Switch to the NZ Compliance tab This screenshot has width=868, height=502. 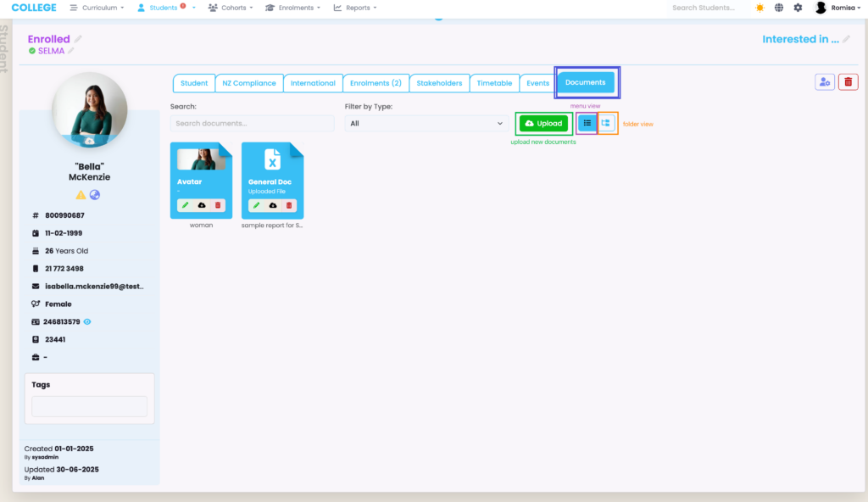pyautogui.click(x=248, y=83)
